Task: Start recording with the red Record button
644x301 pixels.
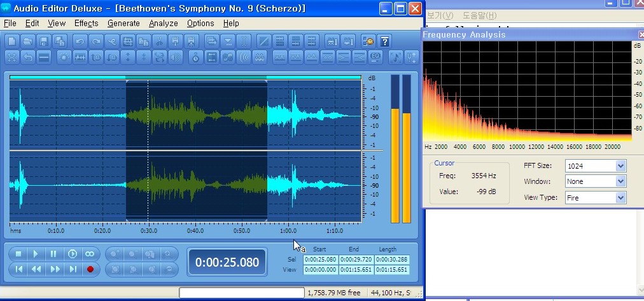Action: pyautogui.click(x=90, y=269)
